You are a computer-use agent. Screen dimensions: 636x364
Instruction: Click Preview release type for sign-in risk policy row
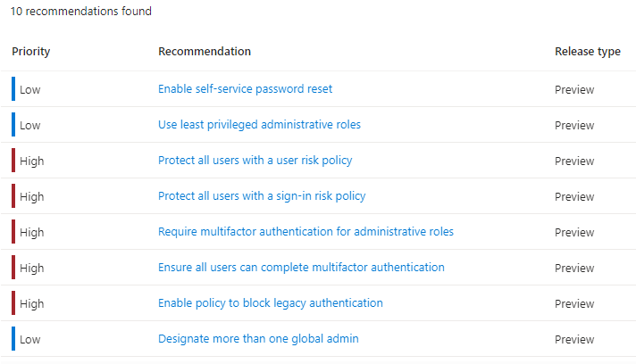[573, 196]
